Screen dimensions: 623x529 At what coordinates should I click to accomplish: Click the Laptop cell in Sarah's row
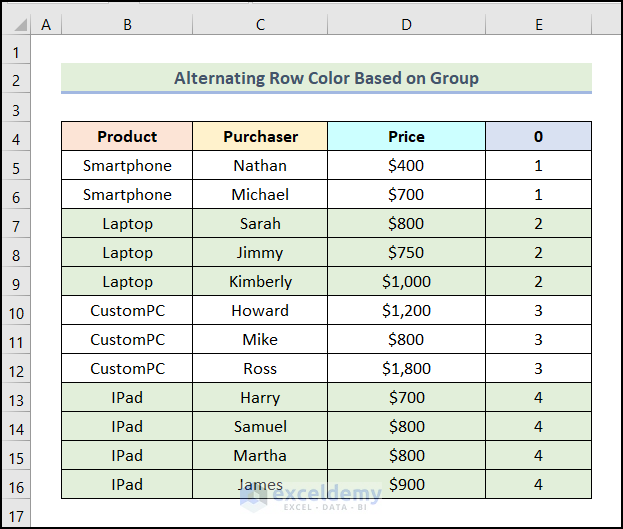tap(127, 224)
